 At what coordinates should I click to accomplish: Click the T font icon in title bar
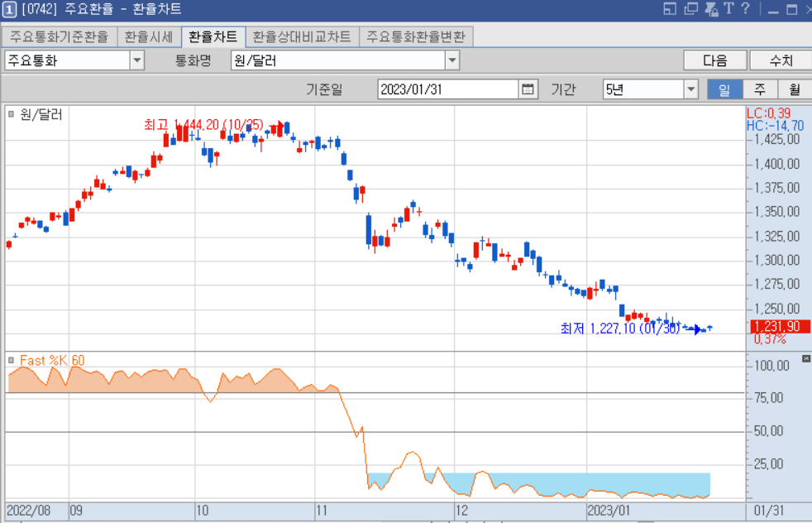coord(728,8)
